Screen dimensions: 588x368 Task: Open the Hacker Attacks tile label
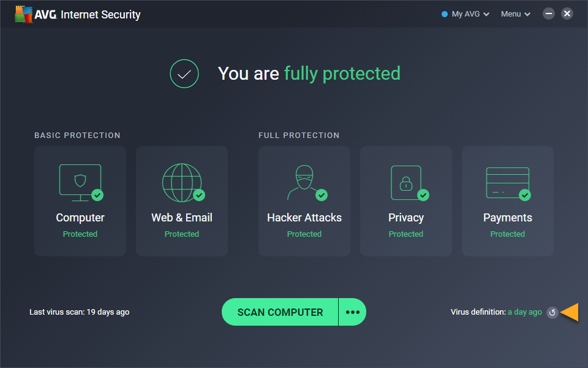(304, 218)
